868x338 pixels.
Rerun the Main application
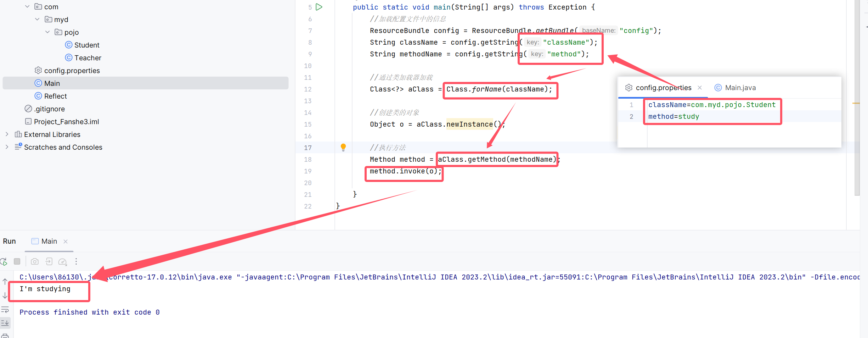pos(4,261)
